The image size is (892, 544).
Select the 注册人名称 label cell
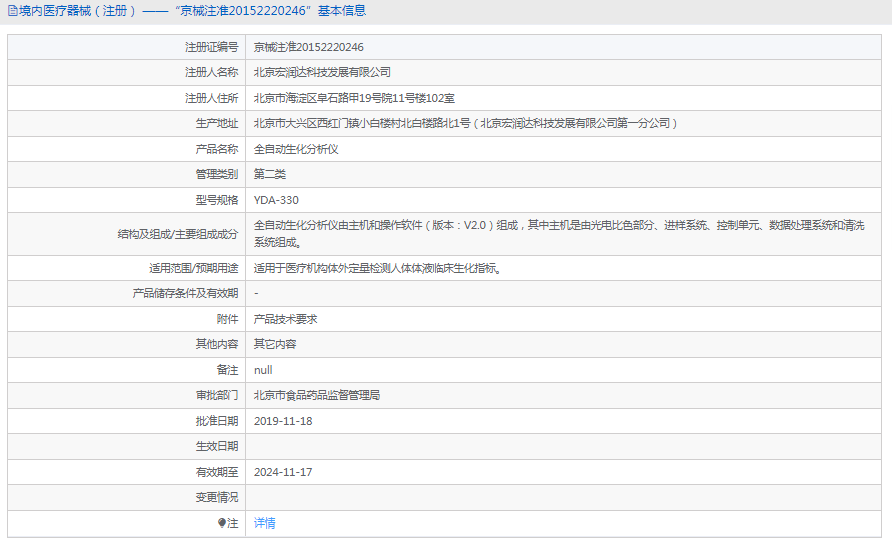(x=126, y=73)
